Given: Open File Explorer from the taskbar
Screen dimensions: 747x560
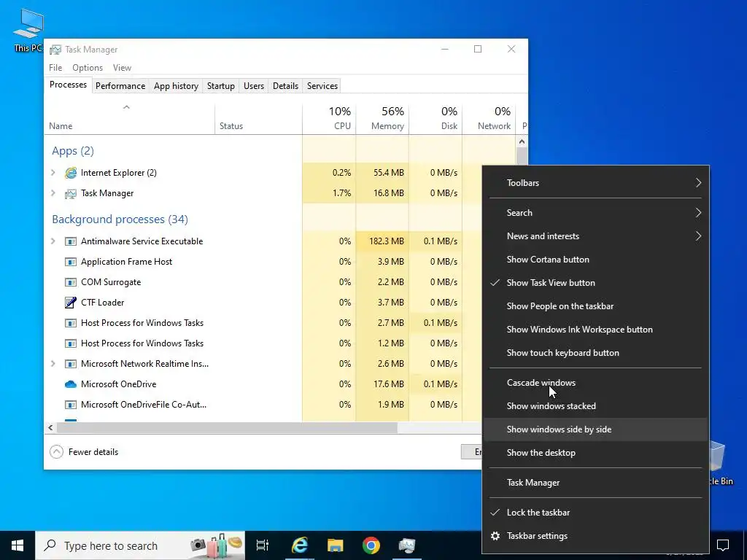Looking at the screenshot, I should click(336, 545).
